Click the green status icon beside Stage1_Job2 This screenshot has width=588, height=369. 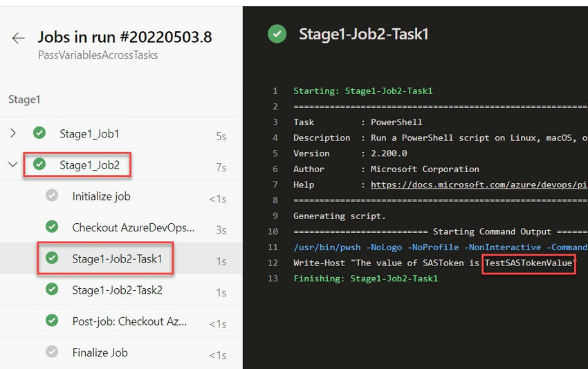pos(39,164)
